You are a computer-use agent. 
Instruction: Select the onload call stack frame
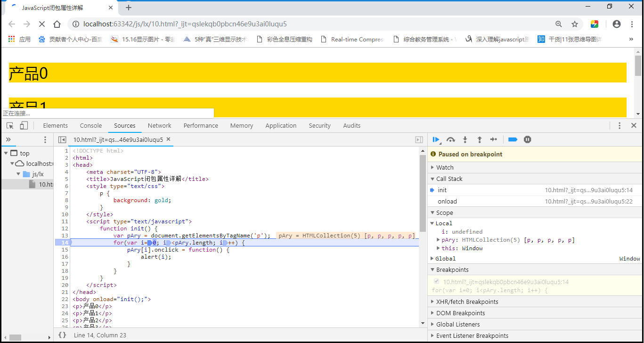coord(535,201)
